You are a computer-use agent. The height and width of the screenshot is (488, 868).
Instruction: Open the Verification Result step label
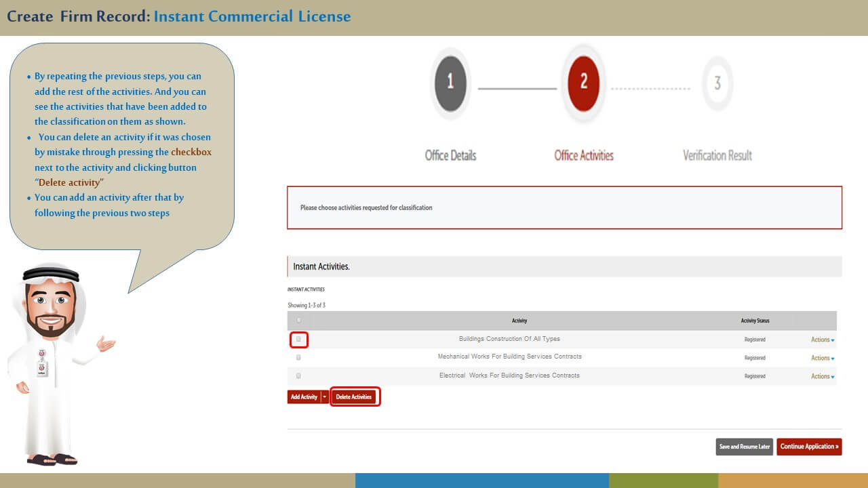[x=717, y=155]
